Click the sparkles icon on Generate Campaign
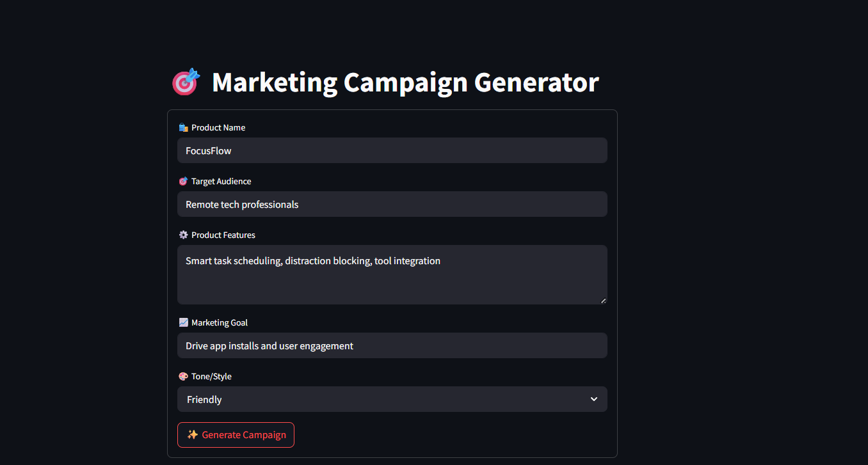This screenshot has width=868, height=465. (192, 435)
